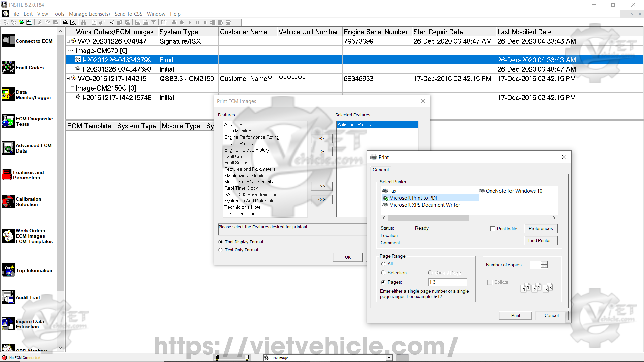Viewport: 644px width, 362px height.
Task: Open the Trip Information sidebar icon
Action: click(x=8, y=270)
